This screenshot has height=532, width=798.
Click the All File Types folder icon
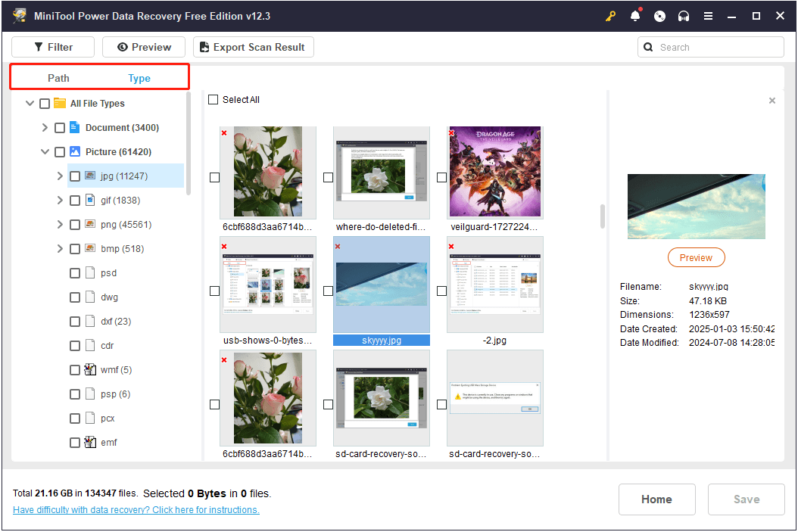click(60, 103)
